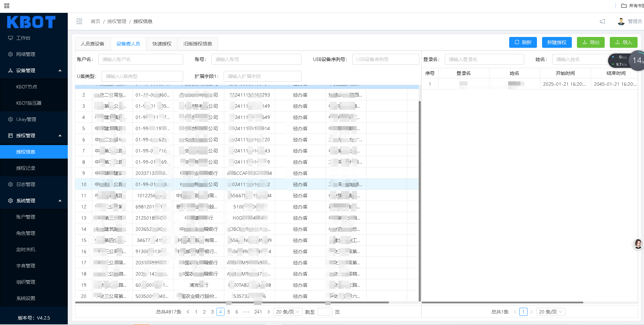This screenshot has height=325, width=644.
Task: Click the 跳至 page number box
Action: click(325, 312)
